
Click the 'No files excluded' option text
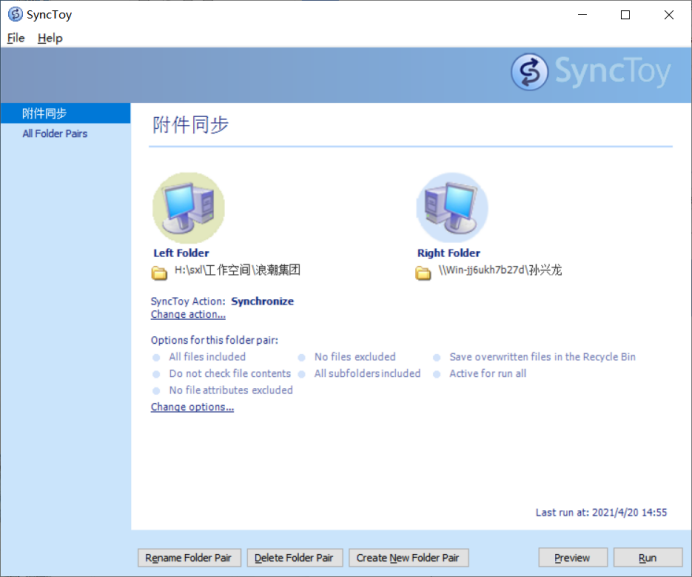(355, 357)
